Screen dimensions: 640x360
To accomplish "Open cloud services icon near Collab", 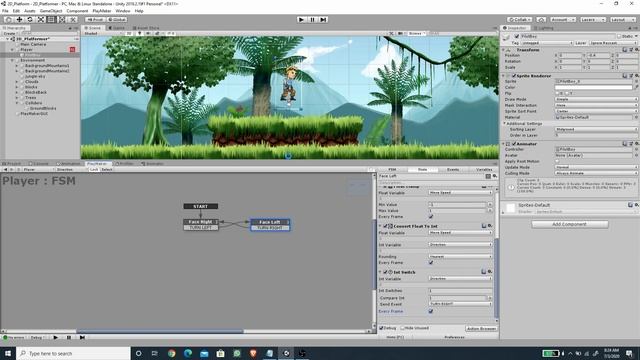I will tap(541, 20).
